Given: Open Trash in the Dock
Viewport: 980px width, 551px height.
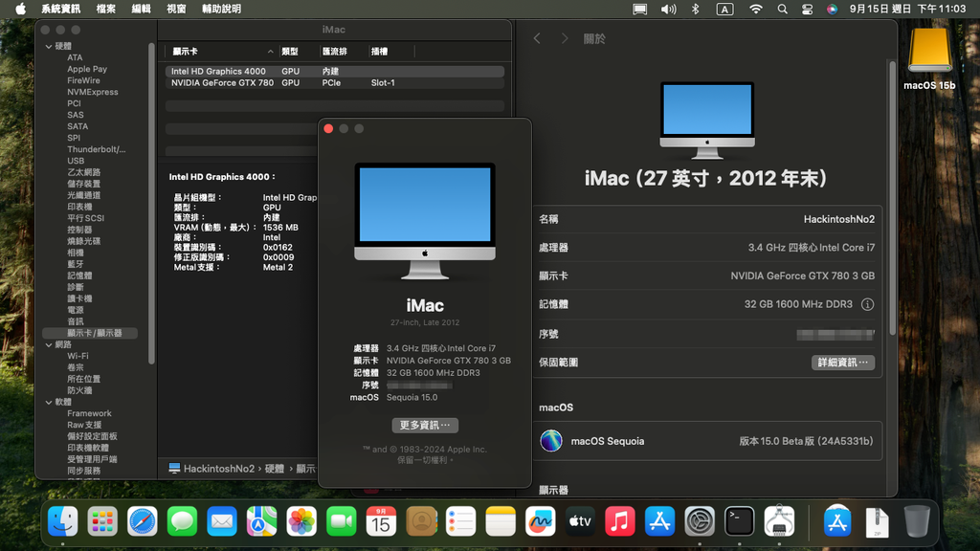Looking at the screenshot, I should (x=917, y=521).
